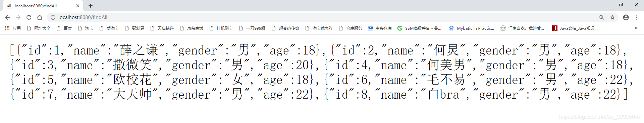The image size is (644, 123).
Task: Go forward to the next page
Action: [18, 17]
